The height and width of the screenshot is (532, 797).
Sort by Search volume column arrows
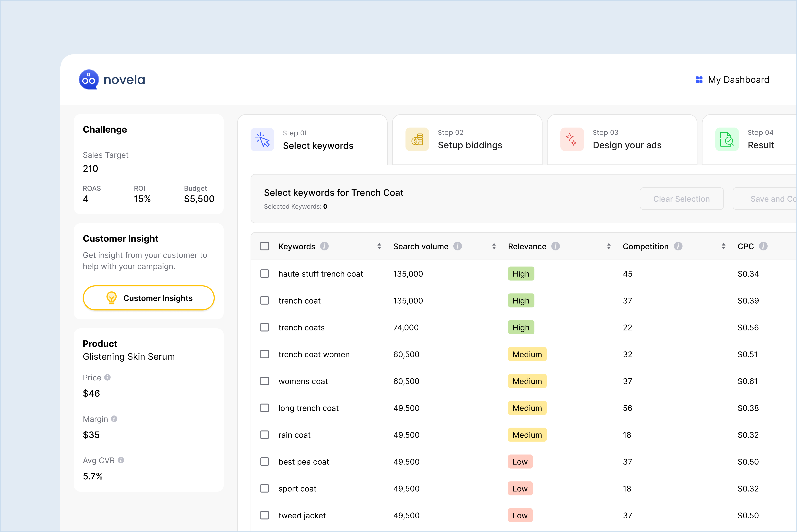tap(494, 246)
